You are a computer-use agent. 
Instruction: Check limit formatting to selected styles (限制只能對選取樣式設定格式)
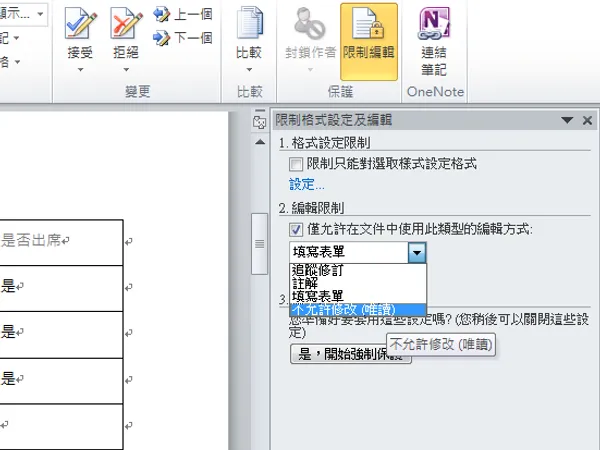296,165
